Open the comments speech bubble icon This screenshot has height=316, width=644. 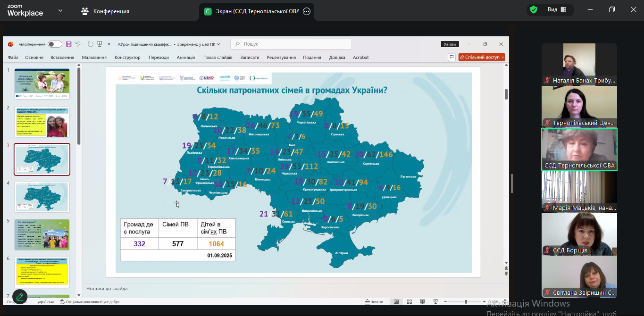(x=452, y=57)
